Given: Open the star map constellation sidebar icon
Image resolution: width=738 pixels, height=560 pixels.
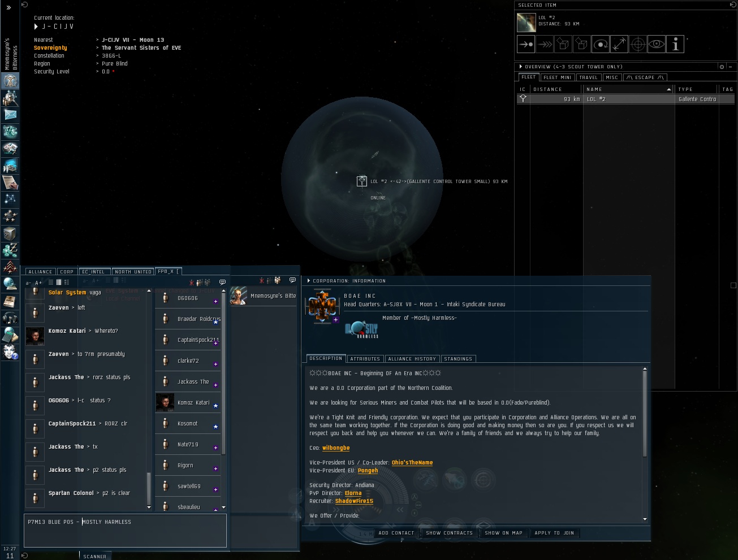Looking at the screenshot, I should 10,199.
